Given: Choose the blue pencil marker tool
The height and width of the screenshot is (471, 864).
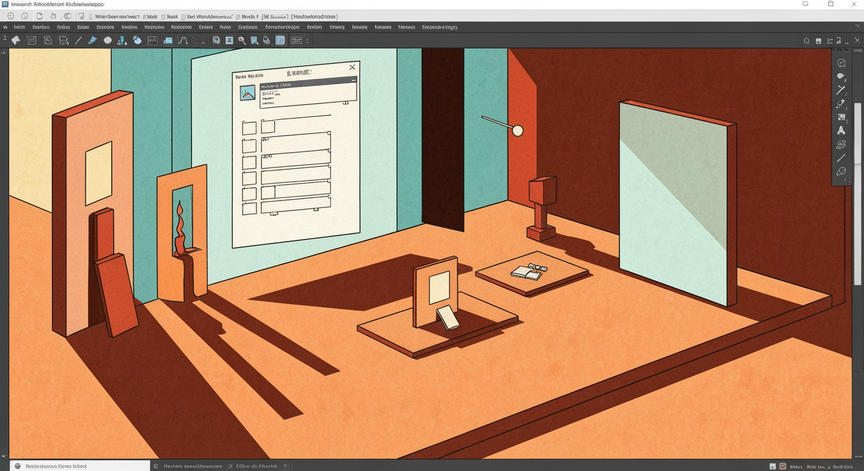Looking at the screenshot, I should pos(93,40).
